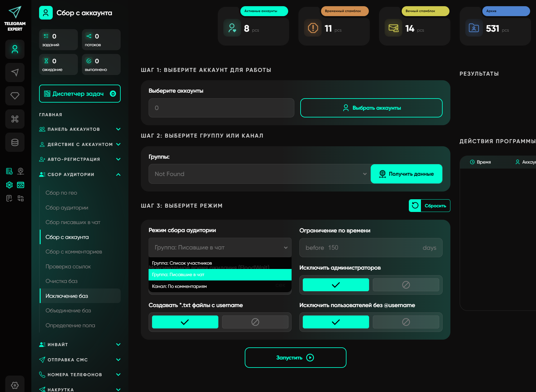Enable excluding users without @username

click(336, 322)
